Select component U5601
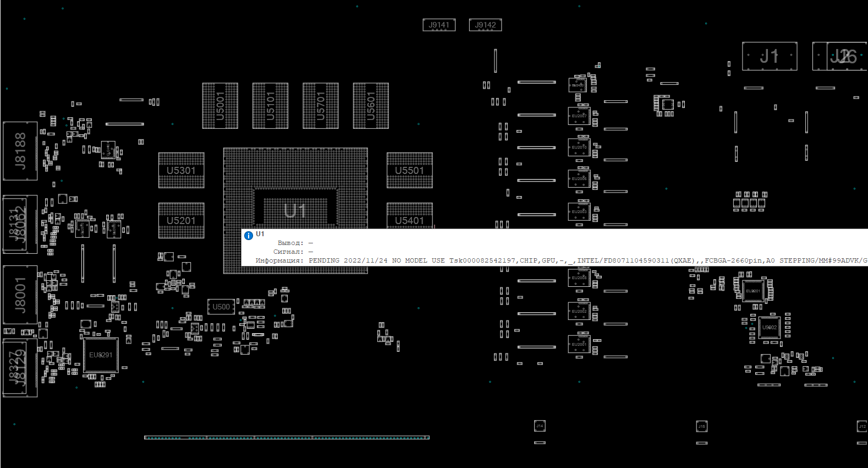Image resolution: width=868 pixels, height=468 pixels. tap(371, 106)
